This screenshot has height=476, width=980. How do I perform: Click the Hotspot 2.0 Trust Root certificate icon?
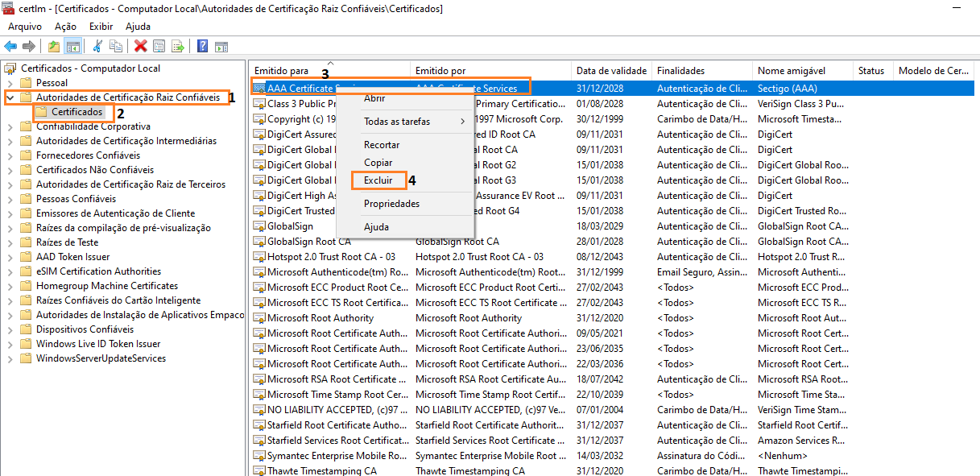coord(259,257)
